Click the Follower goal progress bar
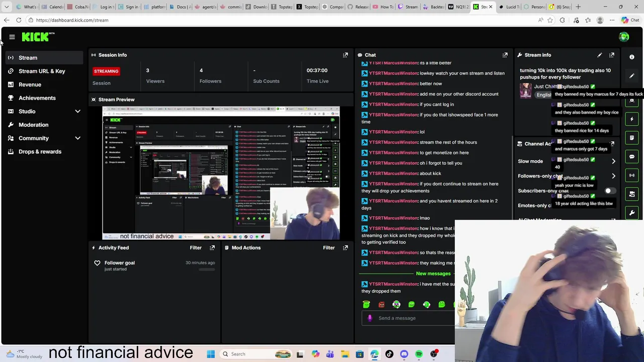 (207, 269)
